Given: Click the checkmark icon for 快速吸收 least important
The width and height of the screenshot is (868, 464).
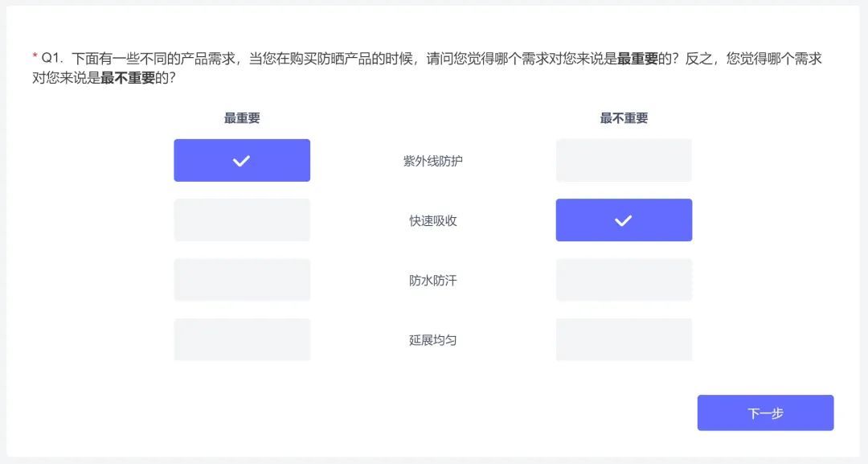Looking at the screenshot, I should pyautogui.click(x=624, y=220).
